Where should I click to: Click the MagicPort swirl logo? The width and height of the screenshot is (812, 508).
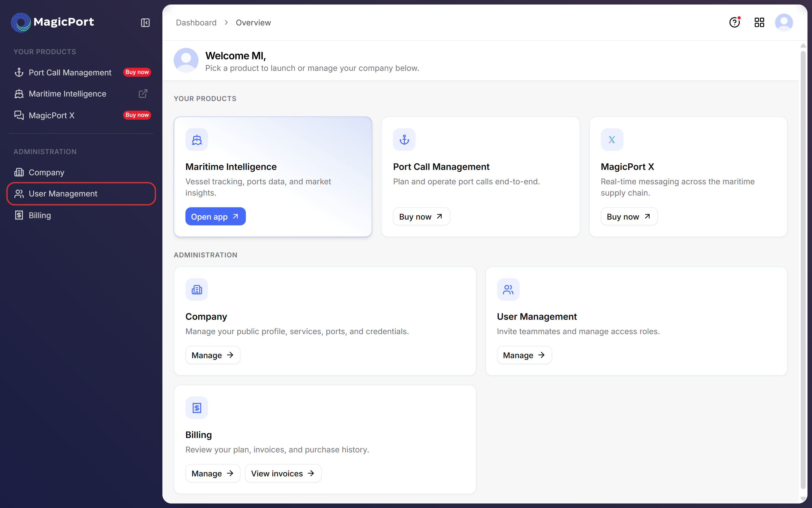[21, 23]
